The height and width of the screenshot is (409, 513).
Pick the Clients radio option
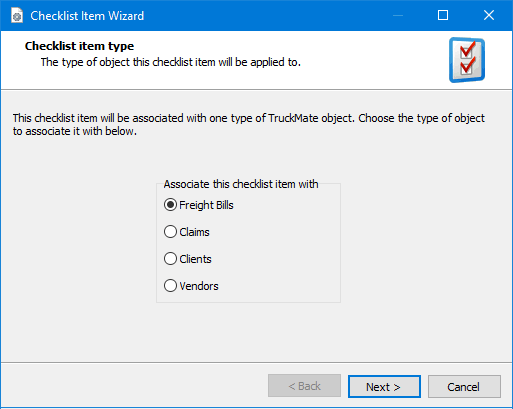pyautogui.click(x=170, y=259)
